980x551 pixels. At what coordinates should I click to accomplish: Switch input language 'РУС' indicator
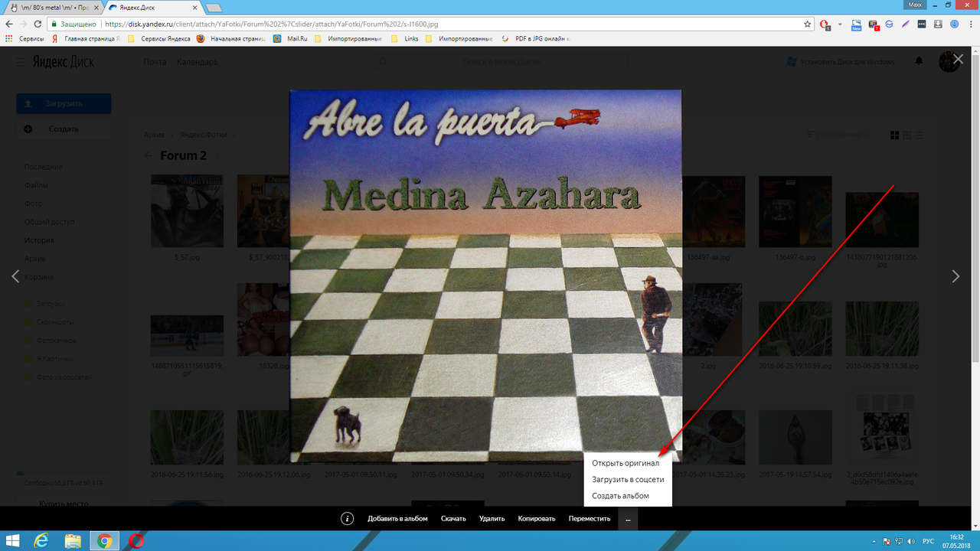click(928, 541)
